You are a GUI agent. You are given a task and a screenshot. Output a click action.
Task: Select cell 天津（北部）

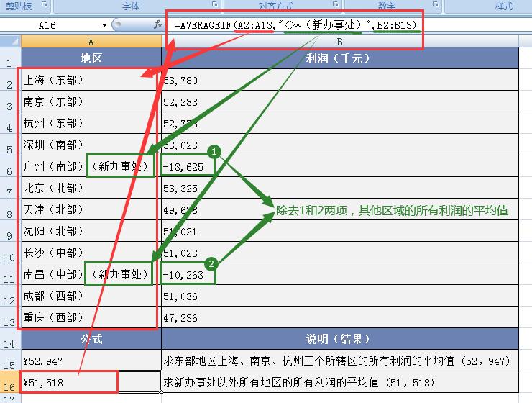91,209
